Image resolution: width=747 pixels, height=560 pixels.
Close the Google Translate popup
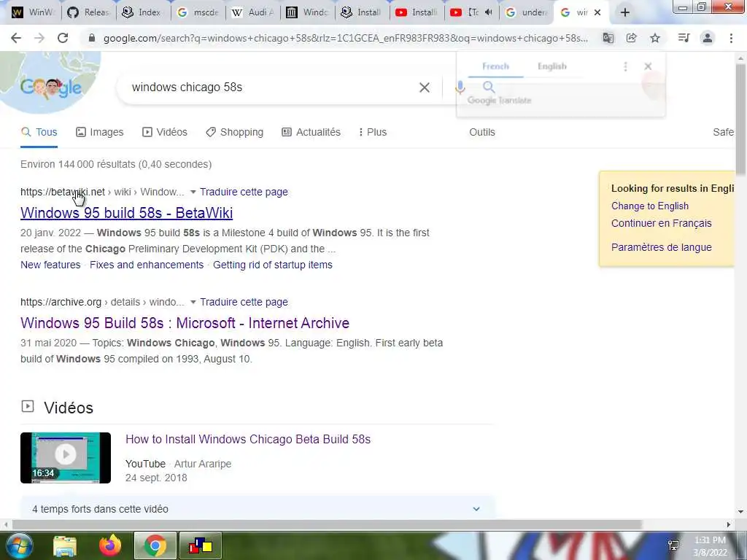pyautogui.click(x=648, y=66)
